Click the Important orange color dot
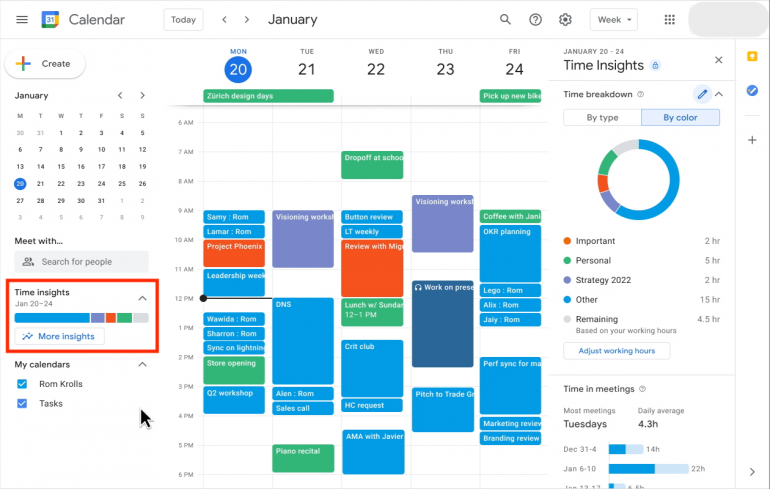The height and width of the screenshot is (489, 770). tap(567, 241)
